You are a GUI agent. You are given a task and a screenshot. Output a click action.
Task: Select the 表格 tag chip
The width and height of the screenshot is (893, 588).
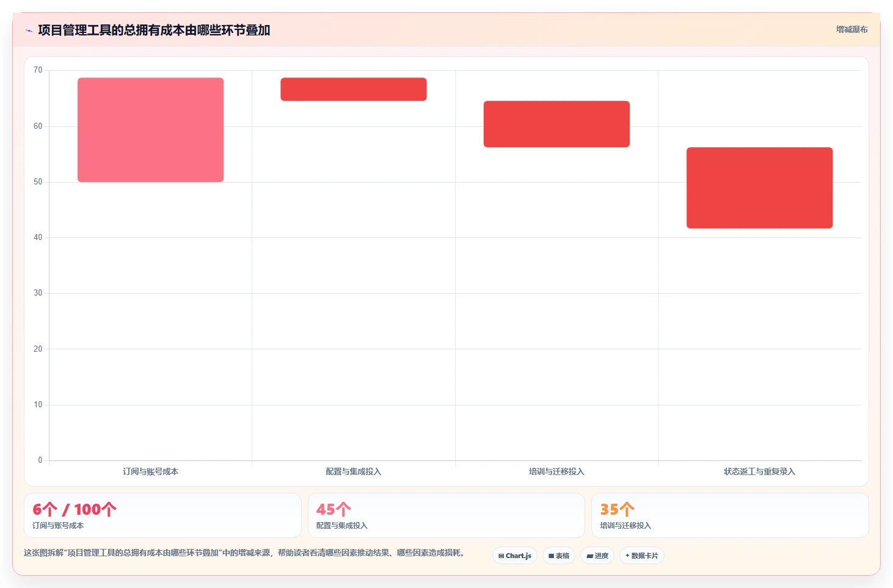tap(559, 556)
